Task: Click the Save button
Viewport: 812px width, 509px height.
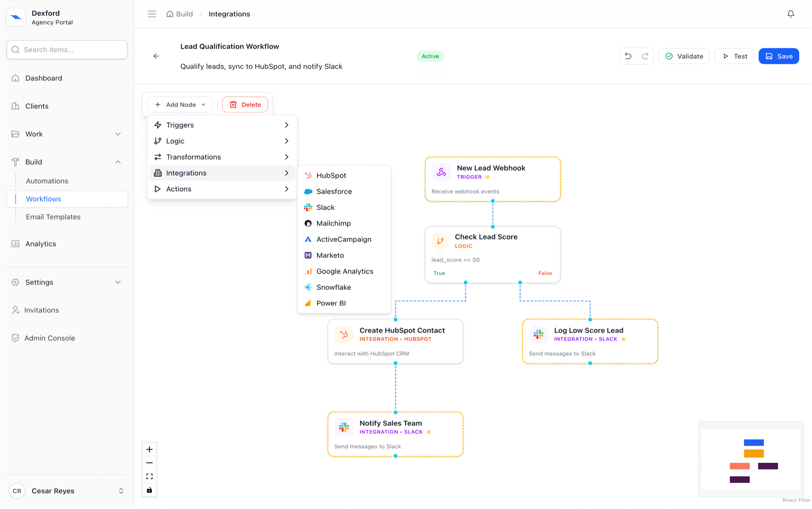Action: click(x=778, y=56)
